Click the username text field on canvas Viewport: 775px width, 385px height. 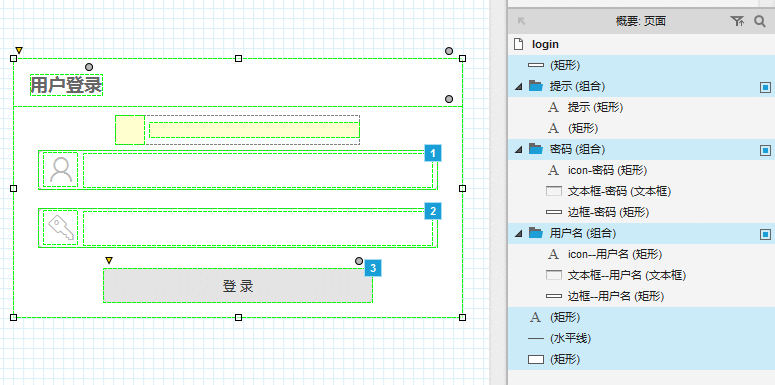pos(258,171)
